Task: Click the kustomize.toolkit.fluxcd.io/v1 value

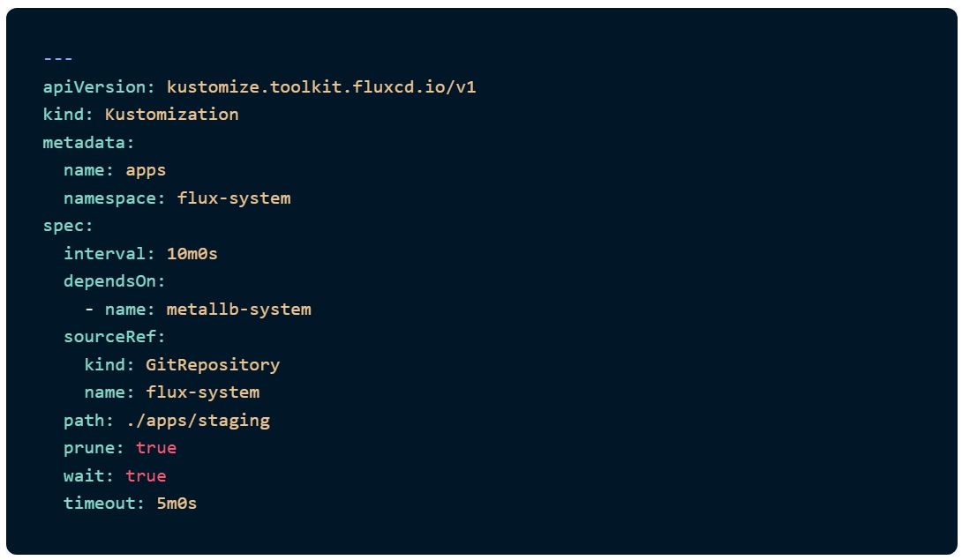Action: pos(321,86)
